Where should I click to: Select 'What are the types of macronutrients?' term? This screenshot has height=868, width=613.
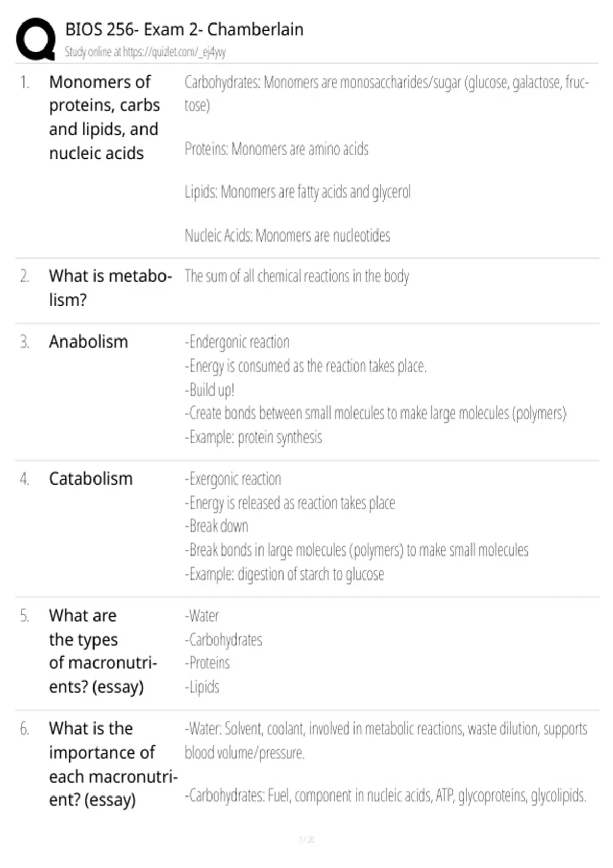point(103,651)
